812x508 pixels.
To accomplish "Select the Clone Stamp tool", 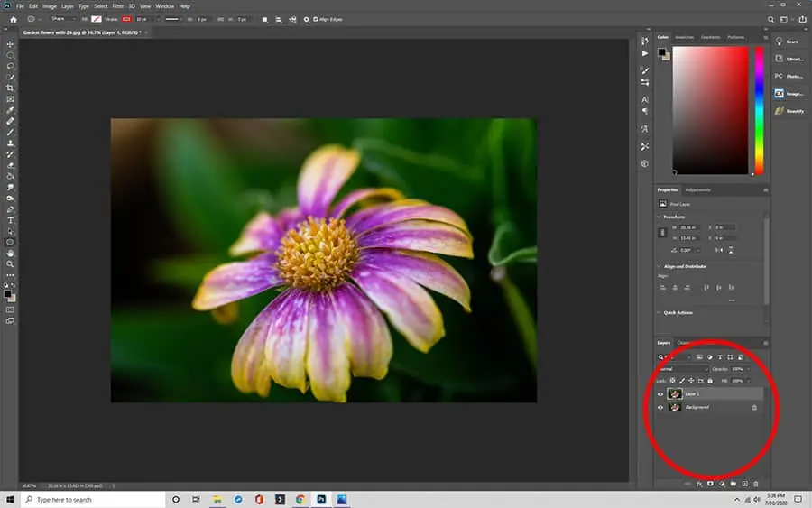I will pyautogui.click(x=10, y=143).
